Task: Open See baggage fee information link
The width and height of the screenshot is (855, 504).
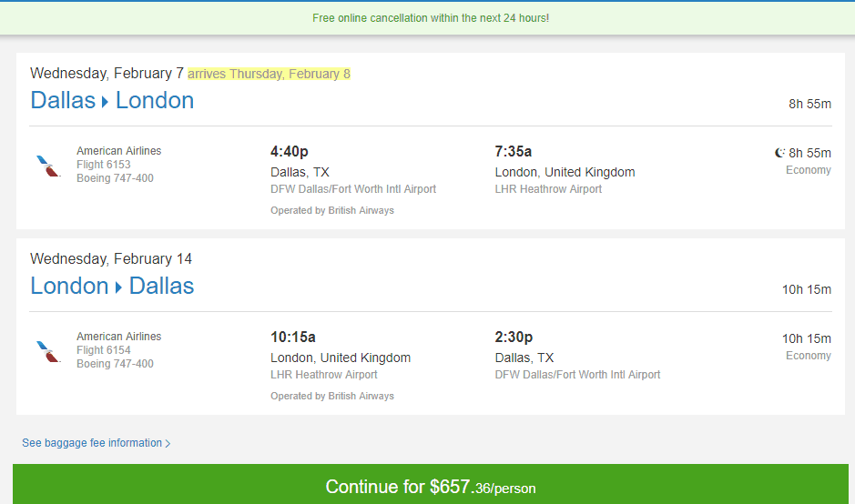Action: tap(96, 443)
